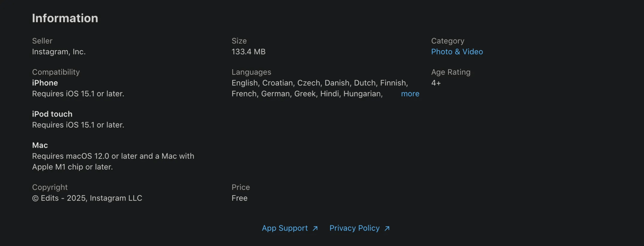Select the Languages label
This screenshot has height=246, width=644.
(251, 72)
